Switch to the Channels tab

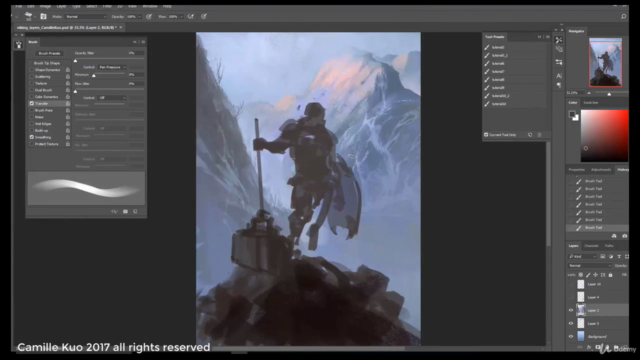pyautogui.click(x=591, y=246)
